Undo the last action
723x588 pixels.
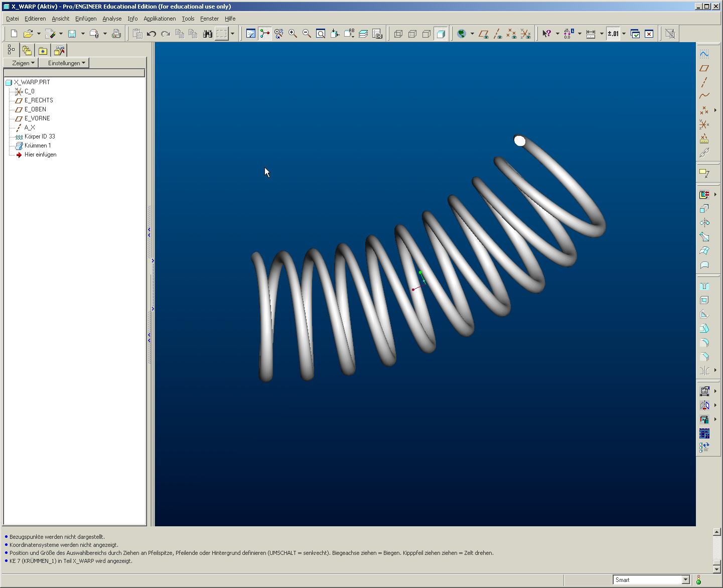point(152,34)
